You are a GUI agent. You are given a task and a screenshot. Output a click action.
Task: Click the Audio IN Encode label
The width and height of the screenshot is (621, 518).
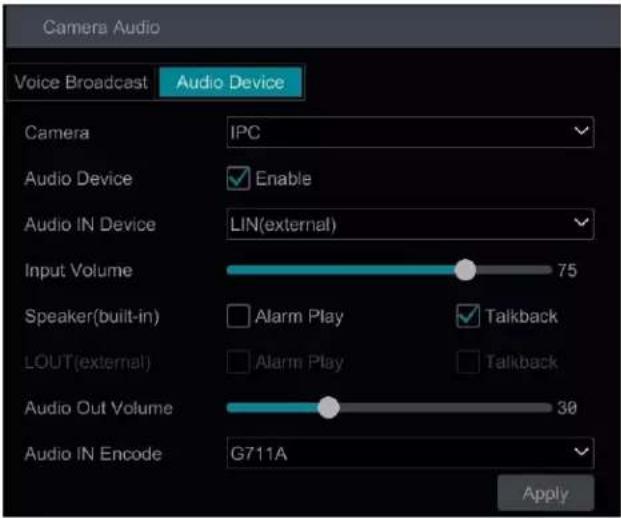pyautogui.click(x=93, y=454)
